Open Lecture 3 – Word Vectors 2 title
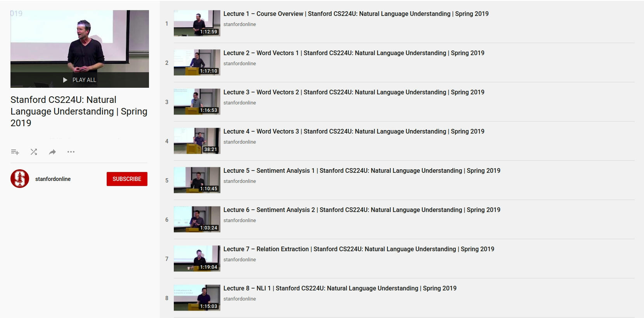644x318 pixels. [x=354, y=92]
